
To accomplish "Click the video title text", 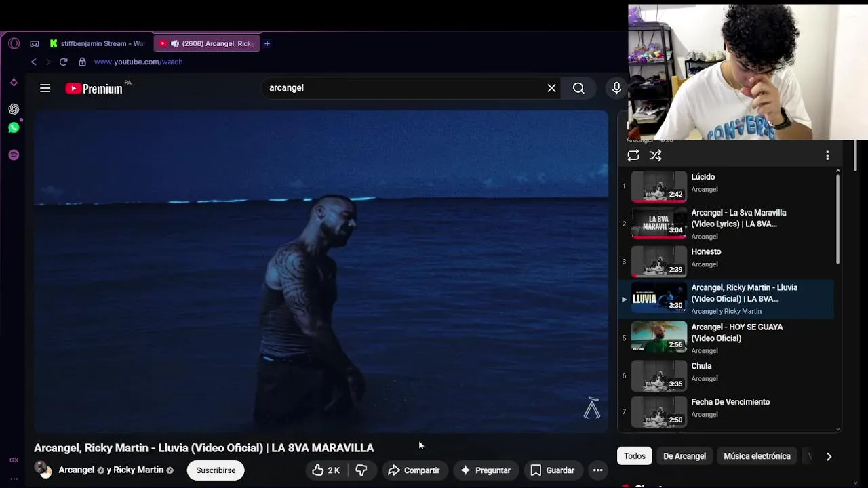I will pos(204,448).
